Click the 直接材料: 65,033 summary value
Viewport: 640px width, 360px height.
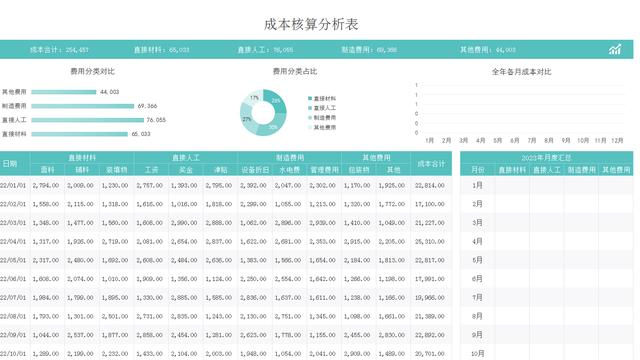click(162, 50)
